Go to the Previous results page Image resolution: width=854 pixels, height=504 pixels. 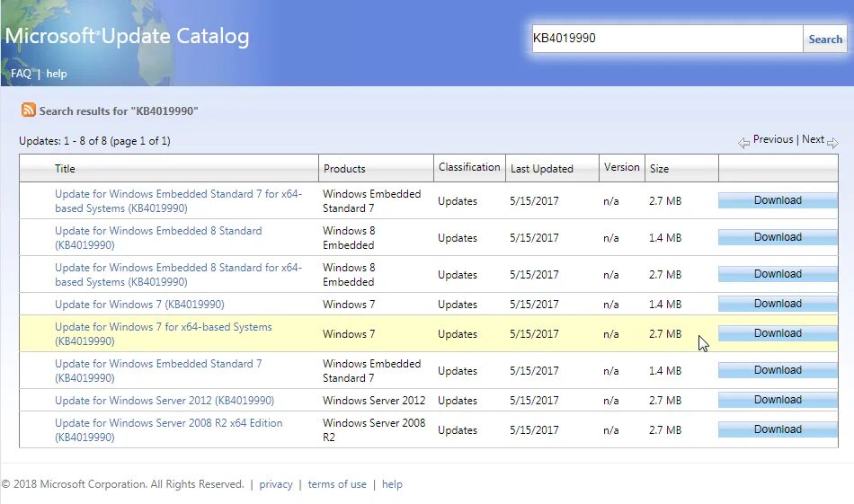click(x=773, y=139)
